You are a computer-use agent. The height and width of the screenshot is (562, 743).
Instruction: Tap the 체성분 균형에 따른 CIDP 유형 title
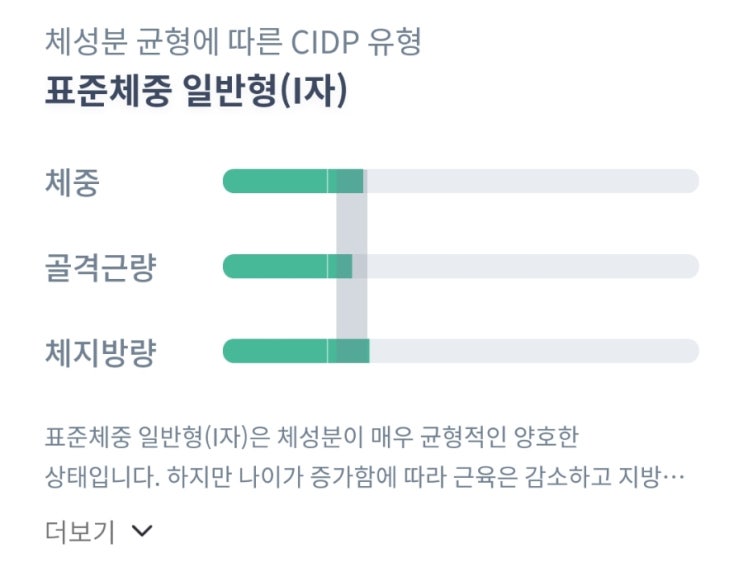pyautogui.click(x=233, y=42)
